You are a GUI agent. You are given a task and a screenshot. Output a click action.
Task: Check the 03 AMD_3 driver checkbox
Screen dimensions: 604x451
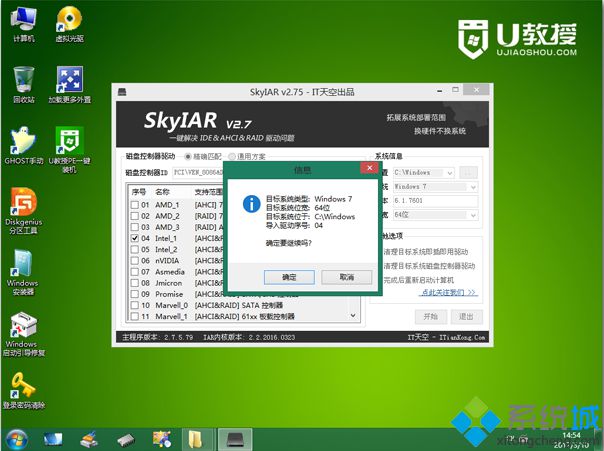click(x=134, y=227)
